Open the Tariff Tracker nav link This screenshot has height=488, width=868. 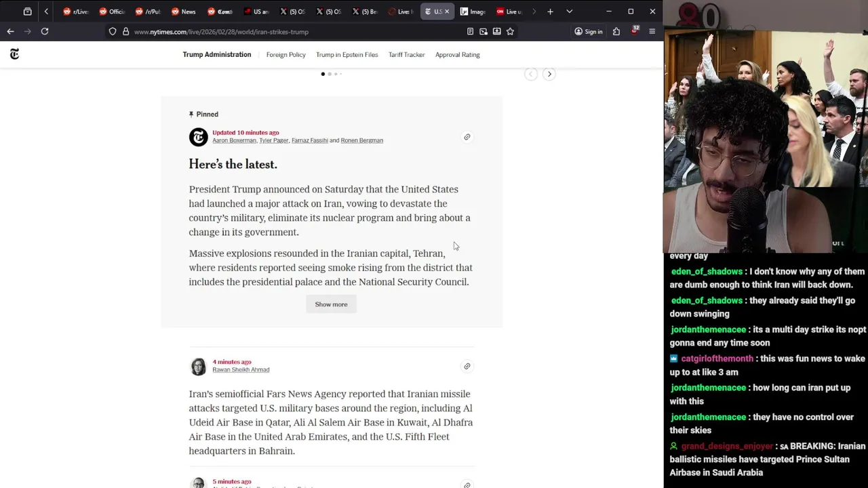point(406,54)
